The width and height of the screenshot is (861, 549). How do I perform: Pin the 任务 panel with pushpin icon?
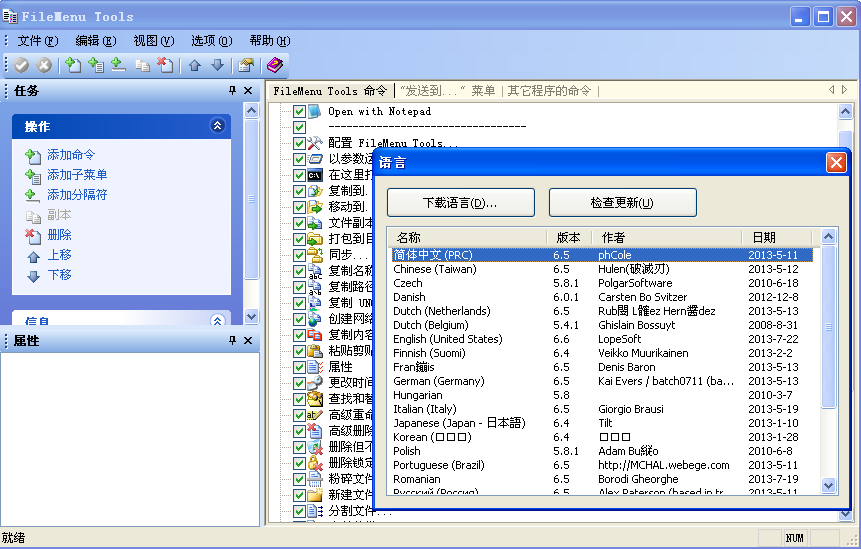pos(232,91)
